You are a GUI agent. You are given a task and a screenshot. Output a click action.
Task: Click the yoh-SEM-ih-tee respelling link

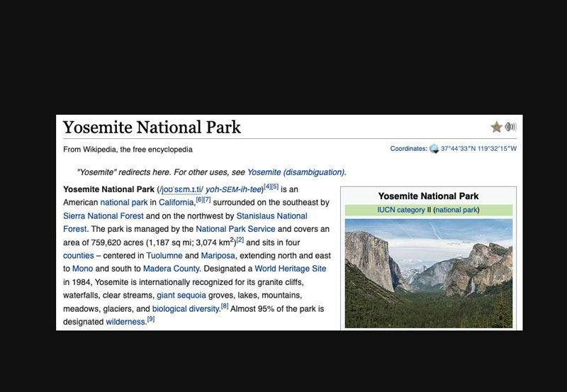point(233,189)
